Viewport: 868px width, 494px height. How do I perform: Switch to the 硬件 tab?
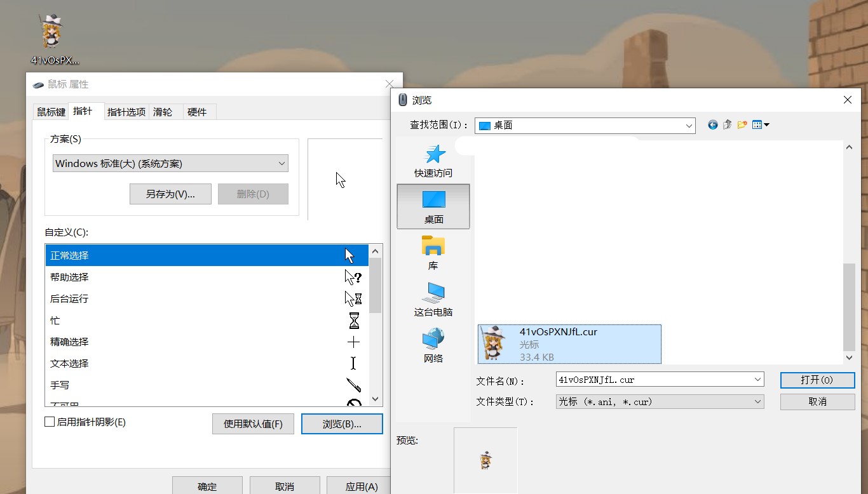[198, 112]
